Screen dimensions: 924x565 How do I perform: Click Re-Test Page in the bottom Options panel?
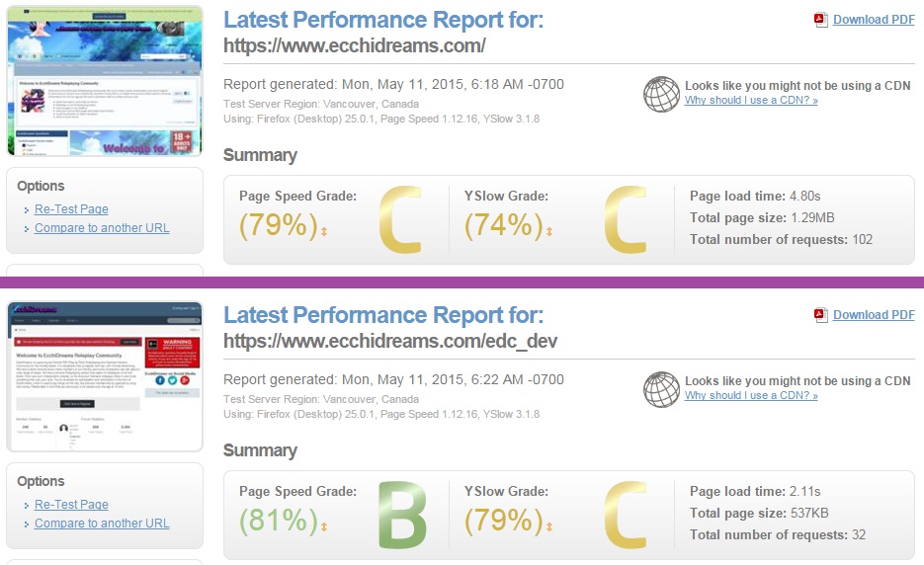(71, 505)
